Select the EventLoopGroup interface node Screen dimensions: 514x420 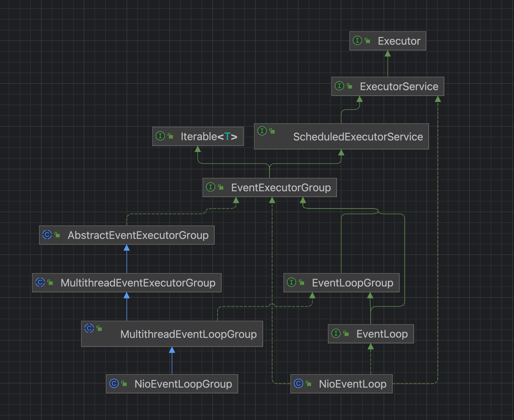pos(352,283)
